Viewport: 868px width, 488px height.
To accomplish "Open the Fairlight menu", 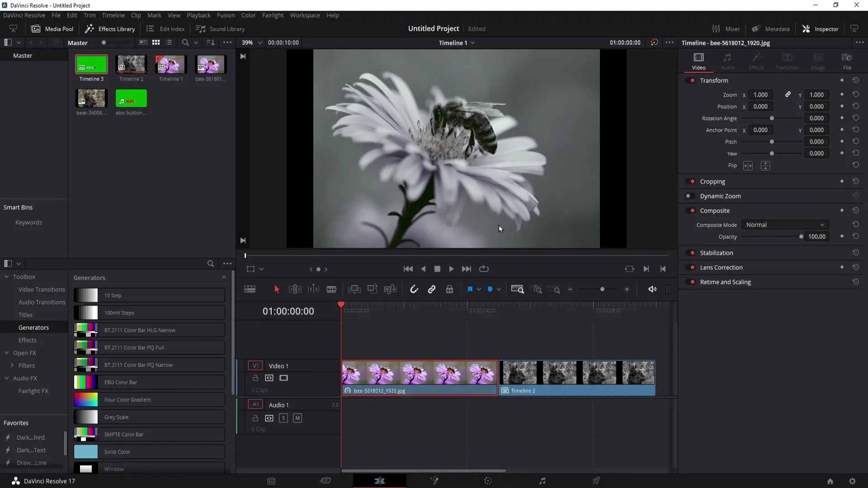I will [273, 15].
